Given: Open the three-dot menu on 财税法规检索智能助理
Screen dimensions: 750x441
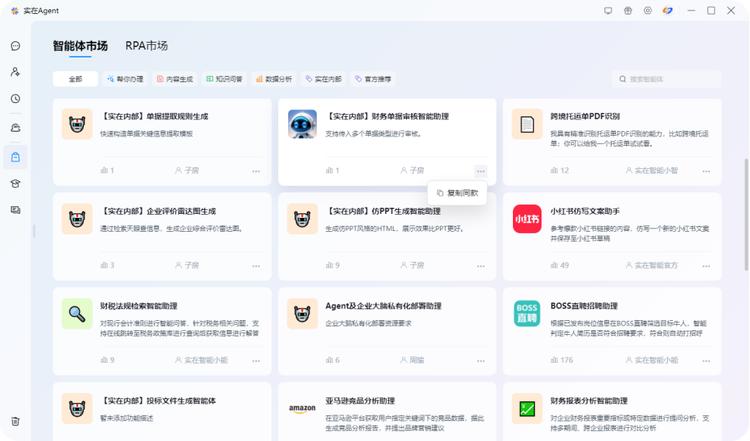Looking at the screenshot, I should coord(256,360).
